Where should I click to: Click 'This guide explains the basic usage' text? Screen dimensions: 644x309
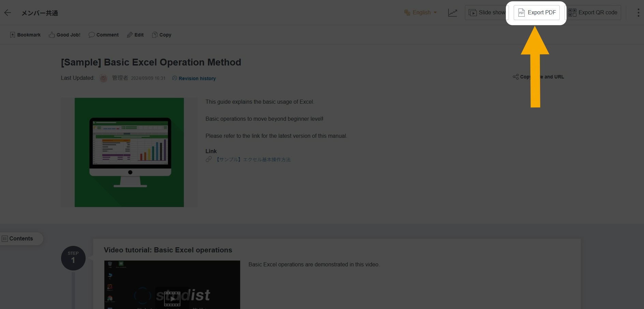point(260,102)
